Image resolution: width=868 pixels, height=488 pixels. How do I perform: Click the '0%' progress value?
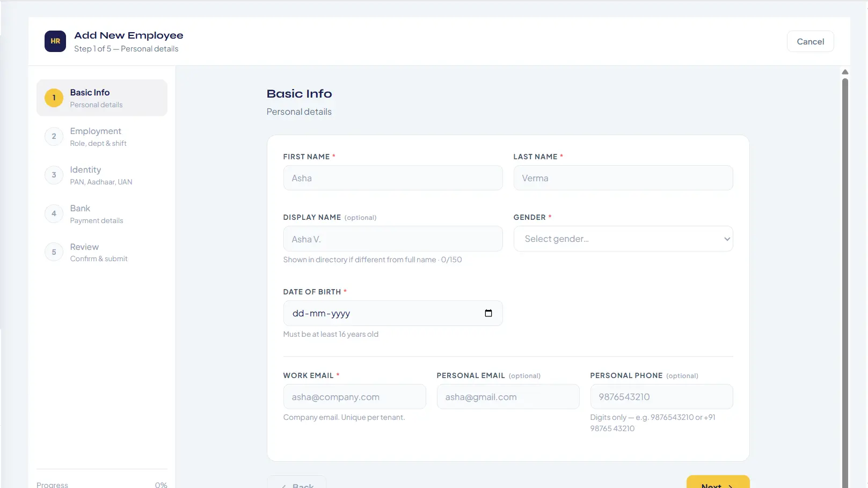161,485
